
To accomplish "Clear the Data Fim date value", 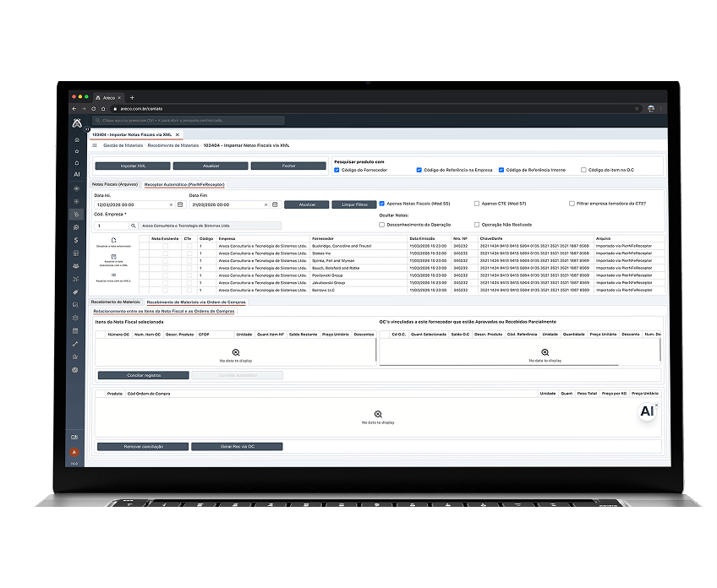I will (265, 204).
